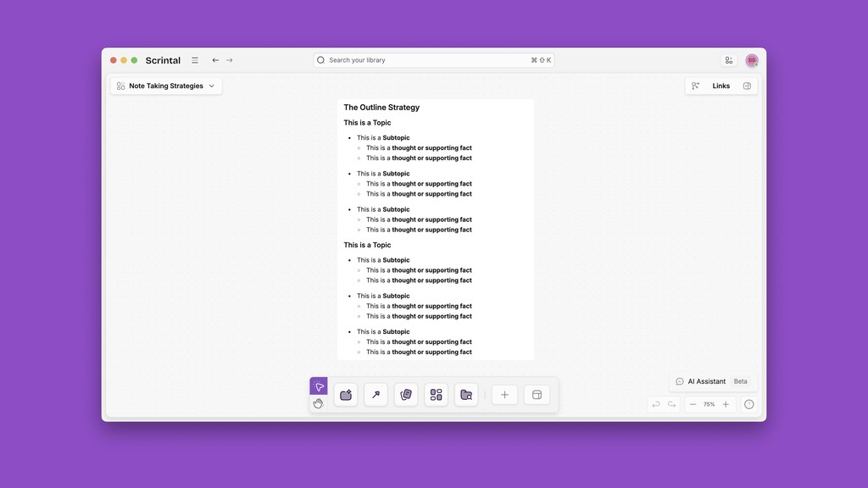This screenshot has width=868, height=488.
Task: Open the hamburger menu next to Scrintal
Action: (194, 60)
